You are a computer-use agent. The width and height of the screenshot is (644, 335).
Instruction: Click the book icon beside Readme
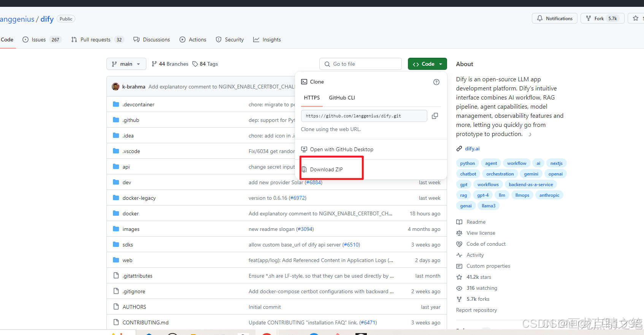[x=459, y=222]
